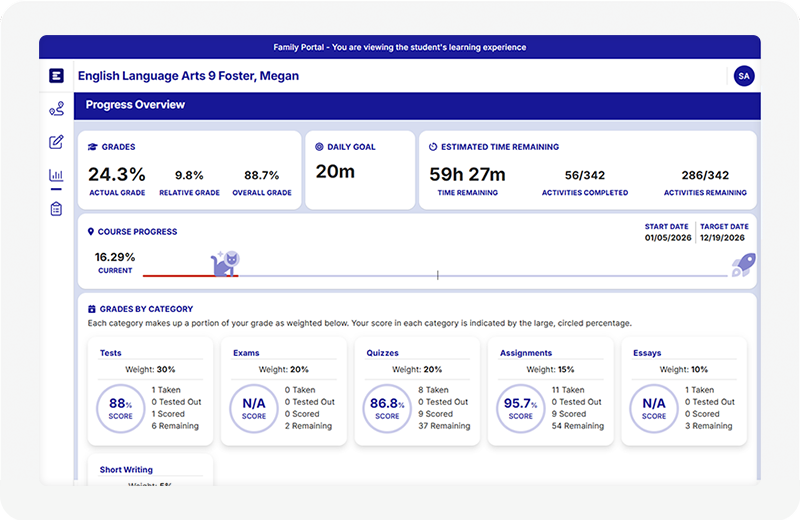800x520 pixels.
Task: Open the Assignments category link
Action: (x=526, y=353)
